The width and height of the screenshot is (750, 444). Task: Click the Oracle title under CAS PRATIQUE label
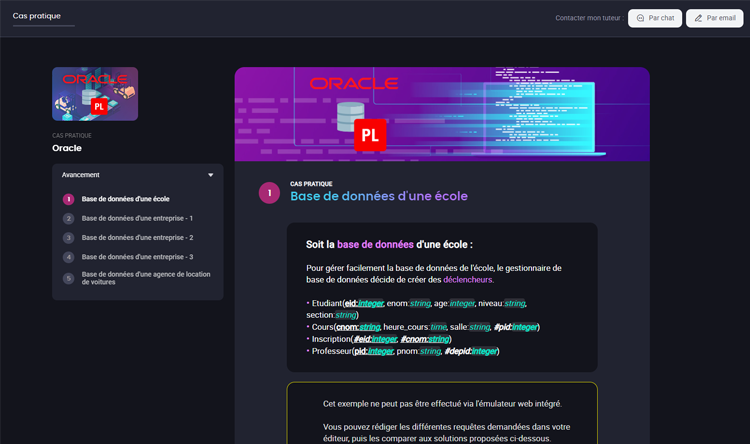(x=67, y=148)
